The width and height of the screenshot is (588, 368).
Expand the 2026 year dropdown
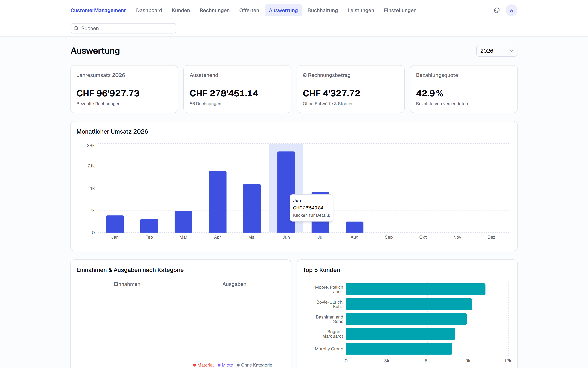coord(497,51)
